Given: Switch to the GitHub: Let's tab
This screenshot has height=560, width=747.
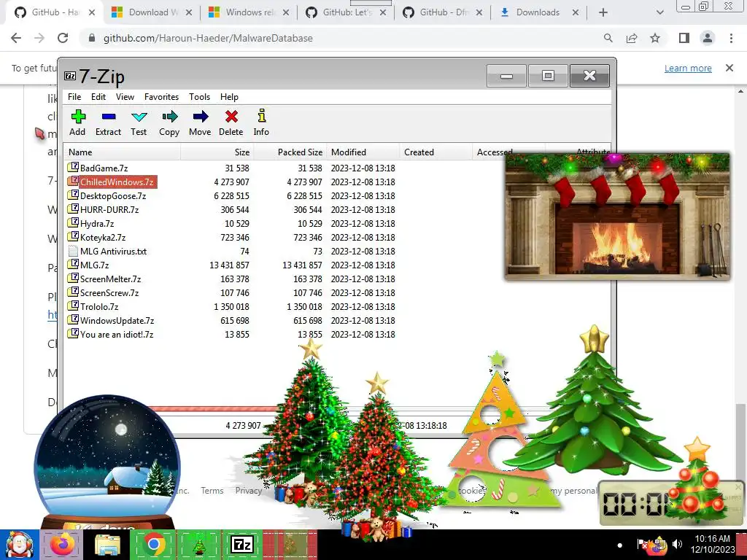Looking at the screenshot, I should pos(345,12).
